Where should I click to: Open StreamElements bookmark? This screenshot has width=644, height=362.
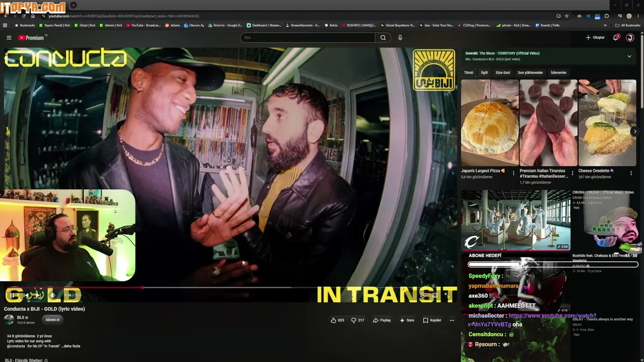[x=302, y=25]
